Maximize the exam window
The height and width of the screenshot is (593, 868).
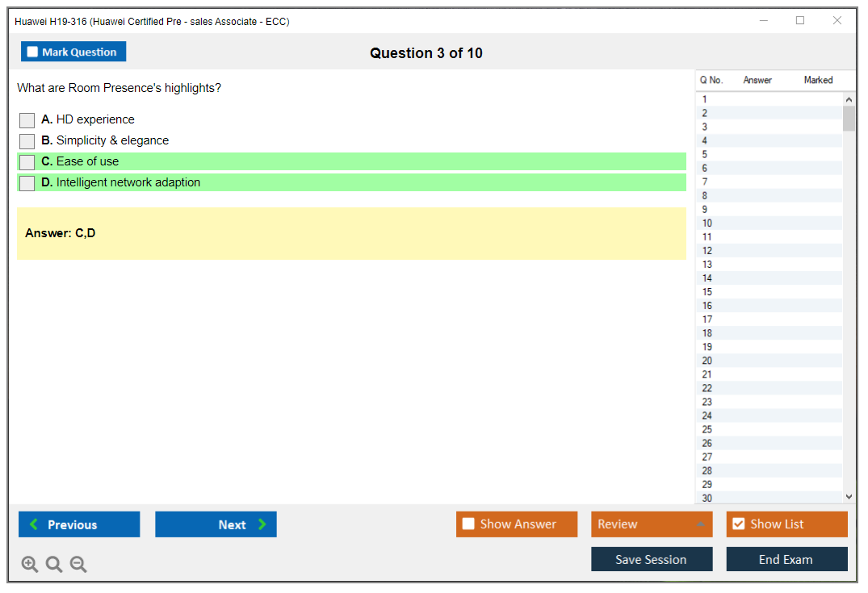pyautogui.click(x=800, y=21)
